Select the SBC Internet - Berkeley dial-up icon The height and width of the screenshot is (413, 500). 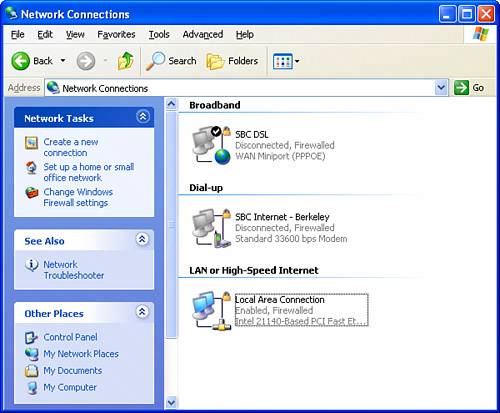tap(212, 228)
